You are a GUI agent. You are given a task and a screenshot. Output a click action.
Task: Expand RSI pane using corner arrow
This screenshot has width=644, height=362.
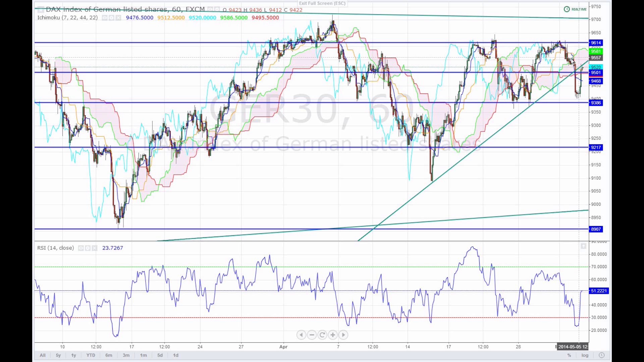tap(583, 246)
